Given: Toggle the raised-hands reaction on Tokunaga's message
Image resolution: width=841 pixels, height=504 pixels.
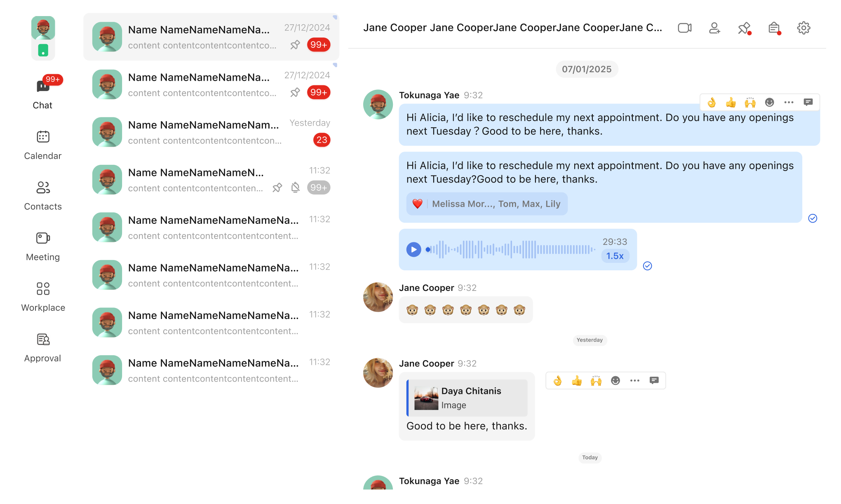Looking at the screenshot, I should 750,102.
